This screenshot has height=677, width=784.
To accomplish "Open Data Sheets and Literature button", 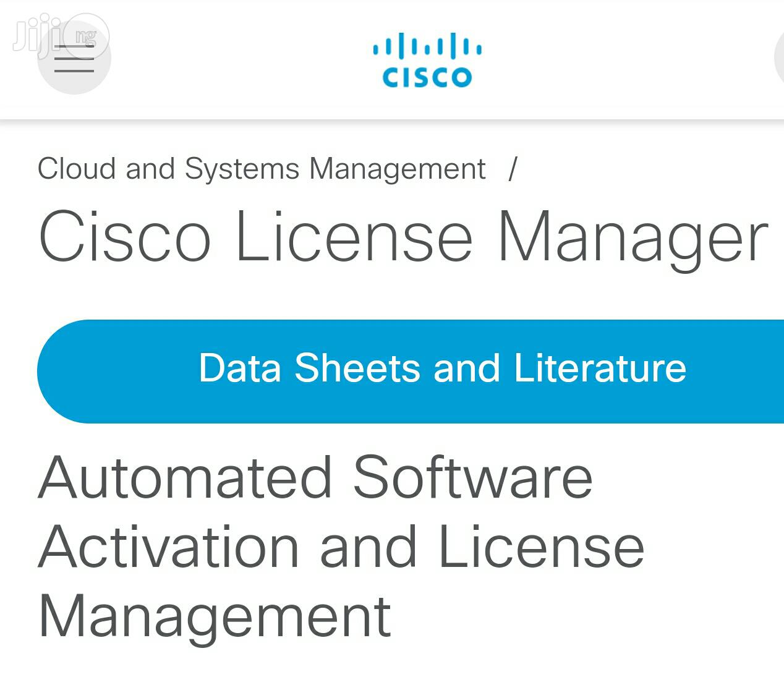I will [411, 371].
